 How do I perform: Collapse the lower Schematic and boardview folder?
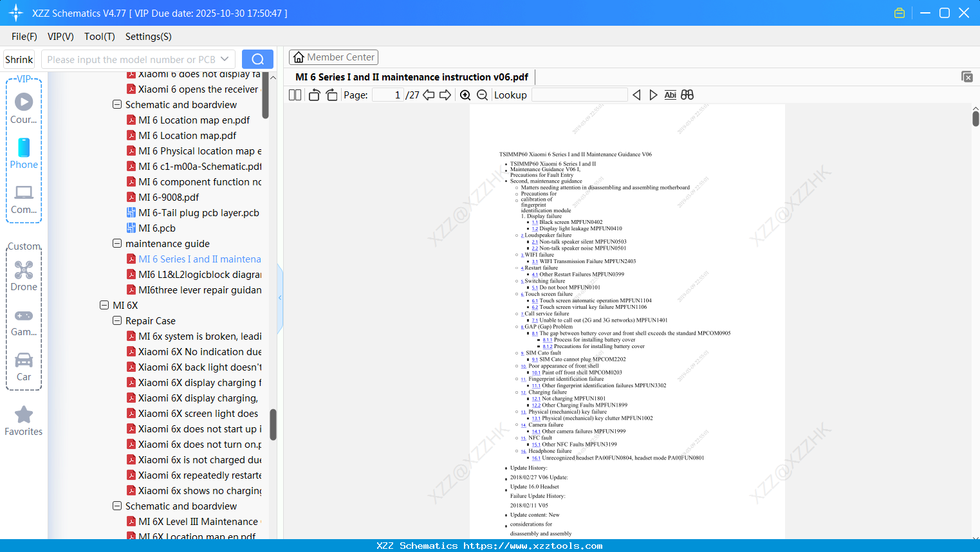[117, 506]
